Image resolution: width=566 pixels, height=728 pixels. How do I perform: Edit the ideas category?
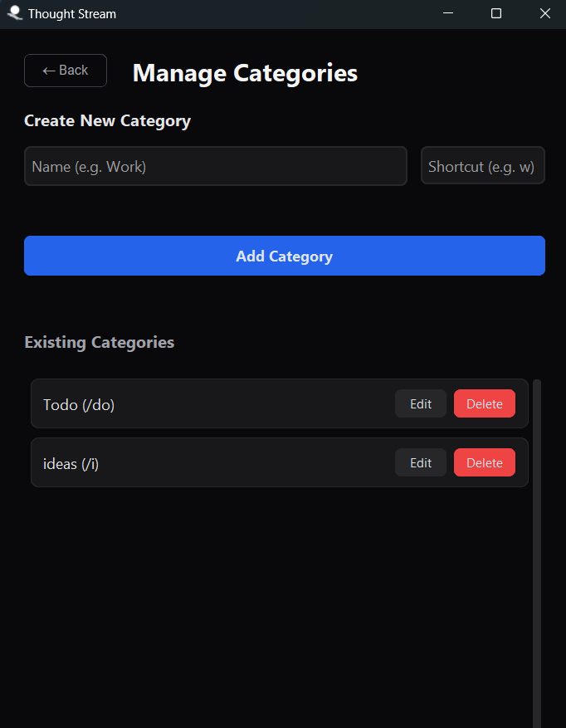[x=420, y=462]
